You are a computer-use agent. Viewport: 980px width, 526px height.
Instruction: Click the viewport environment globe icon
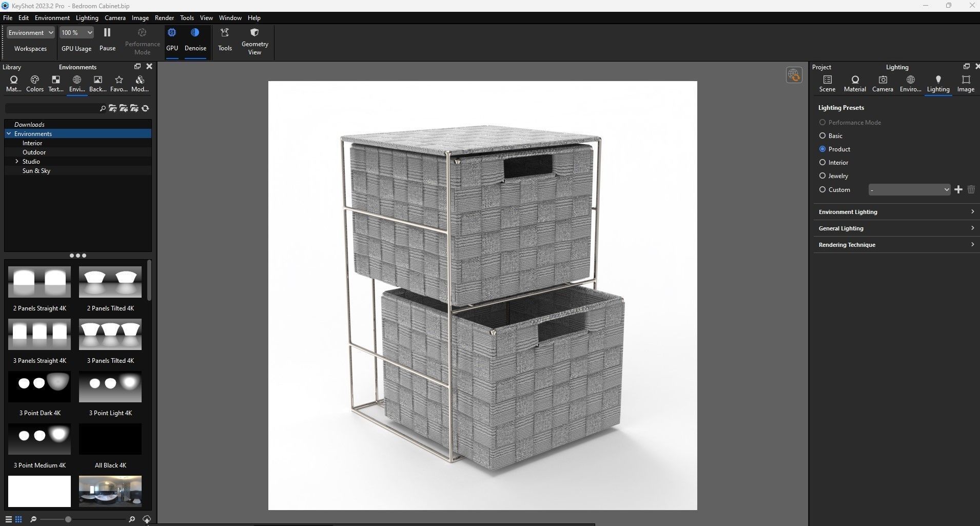tap(794, 75)
